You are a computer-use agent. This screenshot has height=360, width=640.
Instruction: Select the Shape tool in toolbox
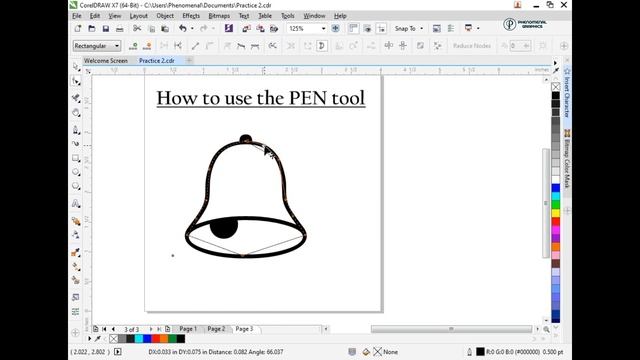pos(76,81)
